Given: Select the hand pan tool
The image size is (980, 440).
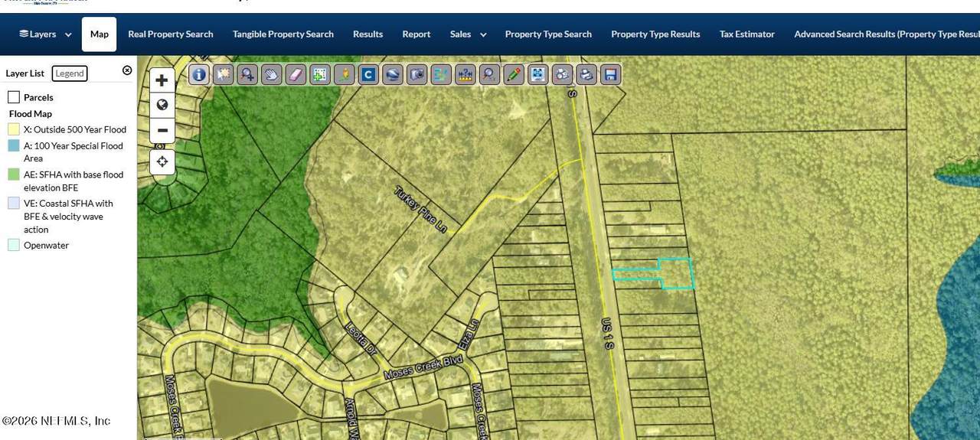Looking at the screenshot, I should click(271, 74).
